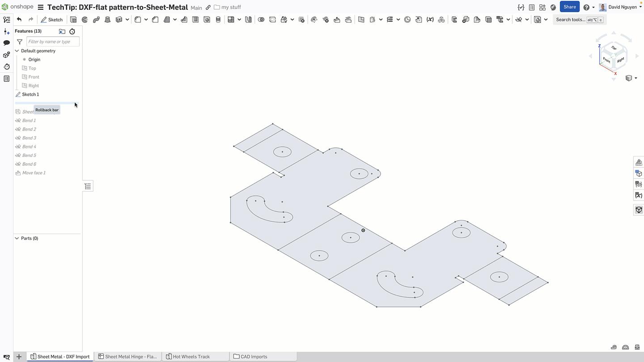644x362 pixels.
Task: Open the help question mark icon
Action: (586, 7)
